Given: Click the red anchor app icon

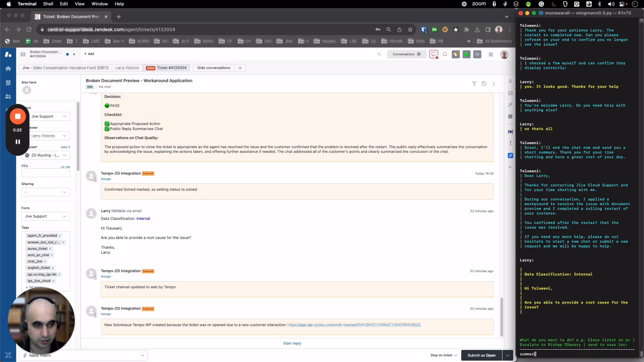Looking at the screenshot, I should (510, 143).
